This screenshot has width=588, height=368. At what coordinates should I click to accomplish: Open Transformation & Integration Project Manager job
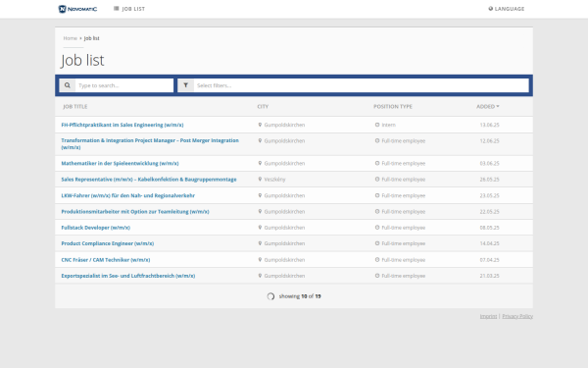click(150, 144)
